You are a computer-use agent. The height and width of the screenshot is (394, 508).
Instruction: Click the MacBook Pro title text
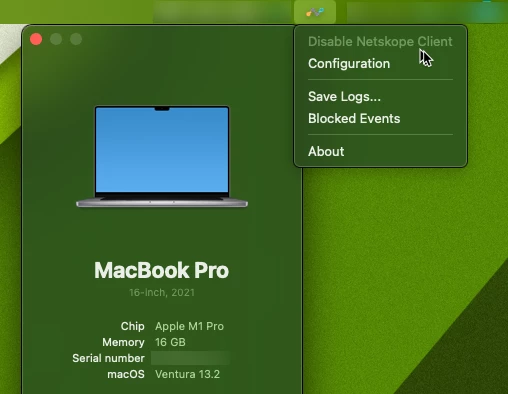click(162, 270)
